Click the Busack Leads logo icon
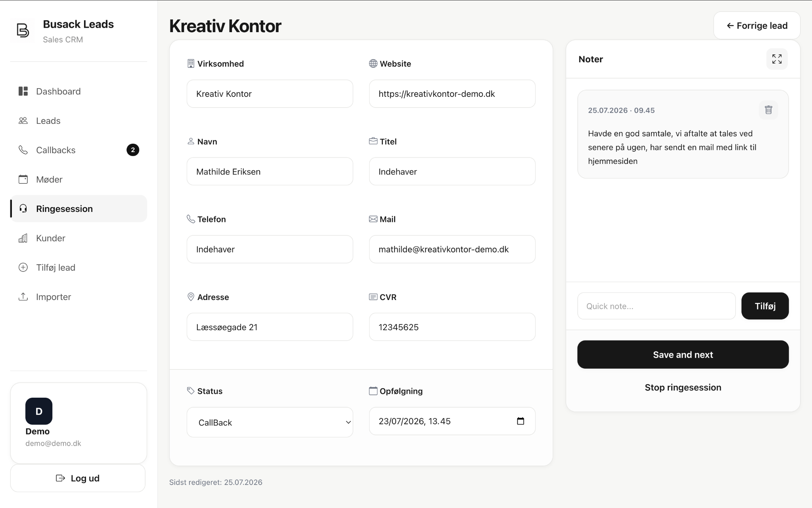The image size is (812, 508). click(x=23, y=31)
